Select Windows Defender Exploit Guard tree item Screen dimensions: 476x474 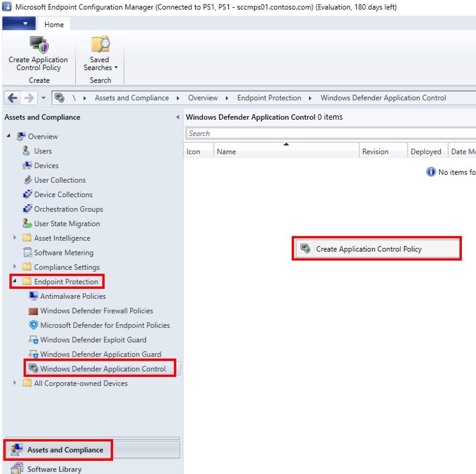pos(93,340)
